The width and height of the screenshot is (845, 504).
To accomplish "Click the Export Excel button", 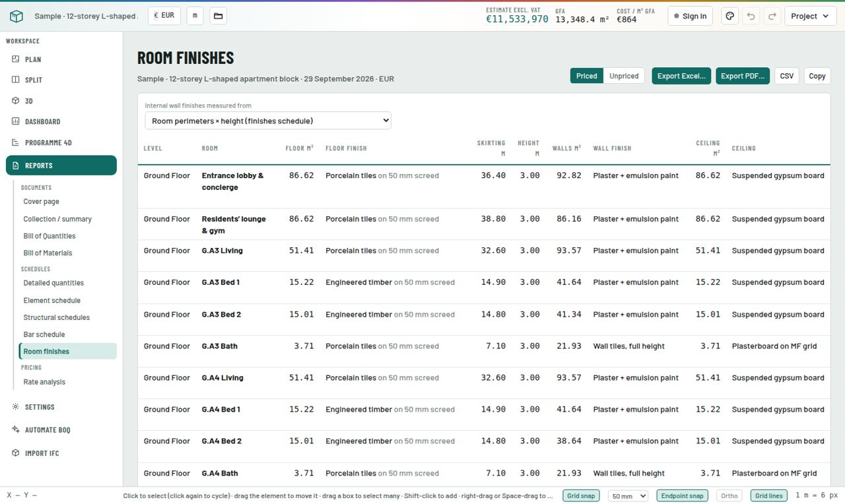I will point(681,76).
